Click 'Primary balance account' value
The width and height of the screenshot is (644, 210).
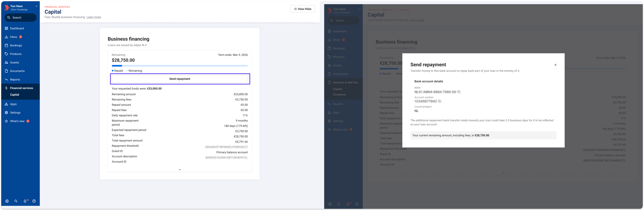pos(232,152)
